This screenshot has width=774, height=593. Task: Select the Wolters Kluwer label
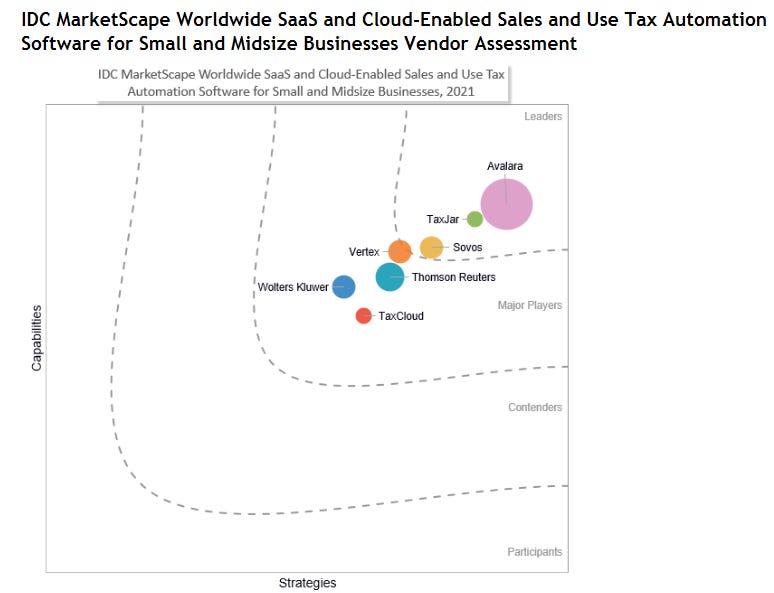point(293,287)
